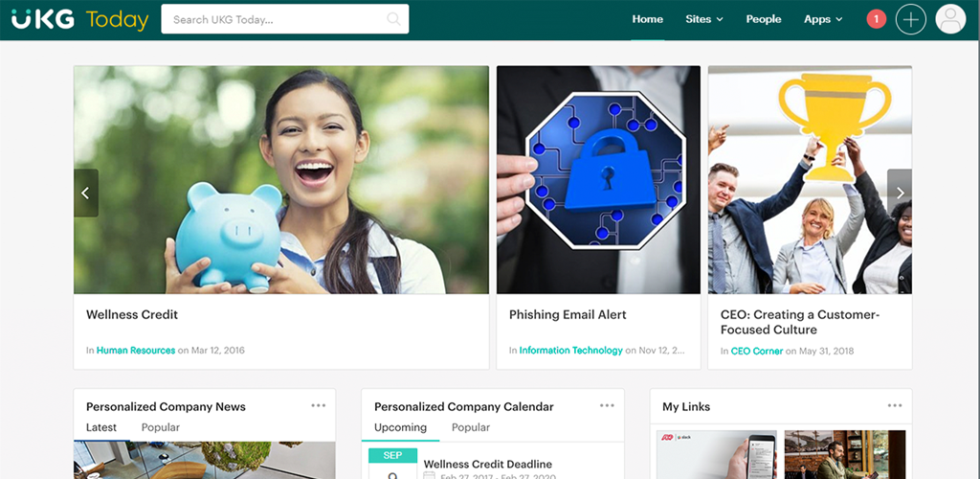The image size is (980, 479).
Task: Open the Human Resources link
Action: point(136,351)
